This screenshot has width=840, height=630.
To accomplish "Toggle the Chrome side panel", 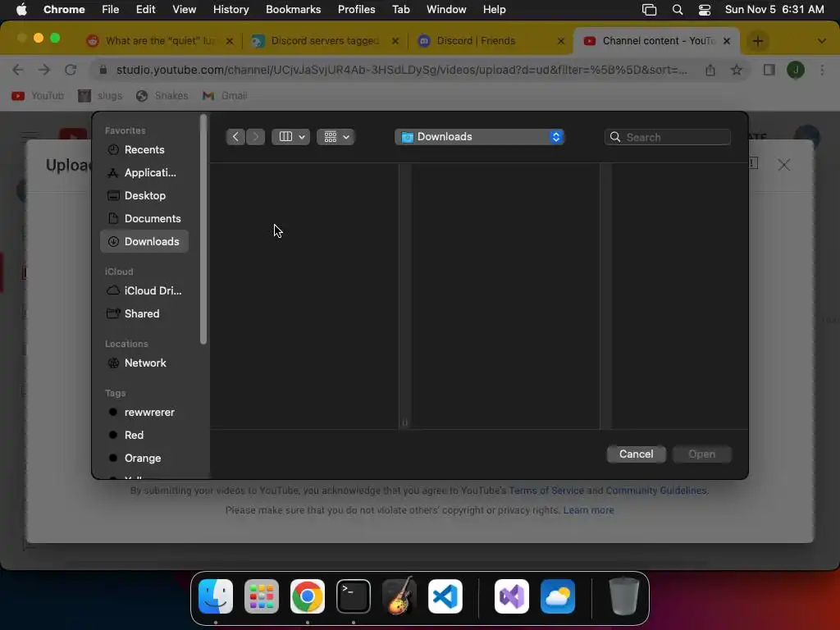I will 769,71.
